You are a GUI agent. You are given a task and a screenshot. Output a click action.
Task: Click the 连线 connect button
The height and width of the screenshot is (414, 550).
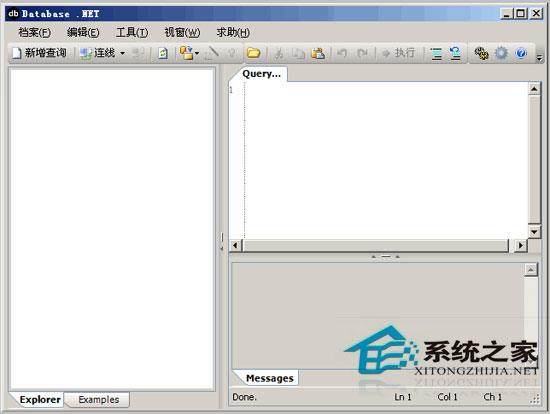point(97,53)
